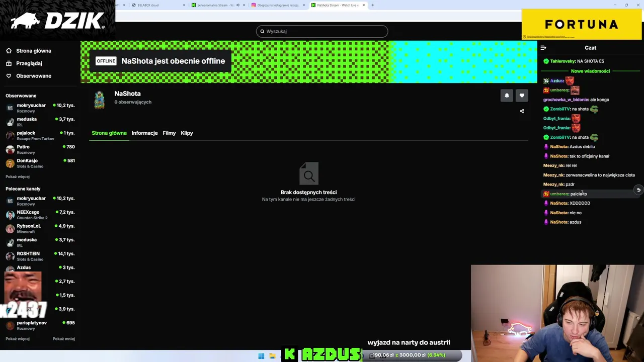
Task: Switch to the Instagram browser tab
Action: [278, 5]
